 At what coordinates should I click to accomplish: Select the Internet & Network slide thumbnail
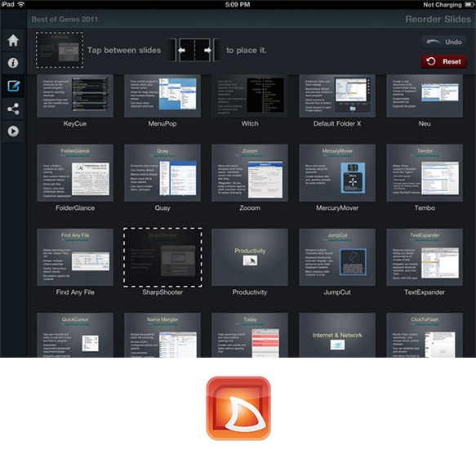337,335
